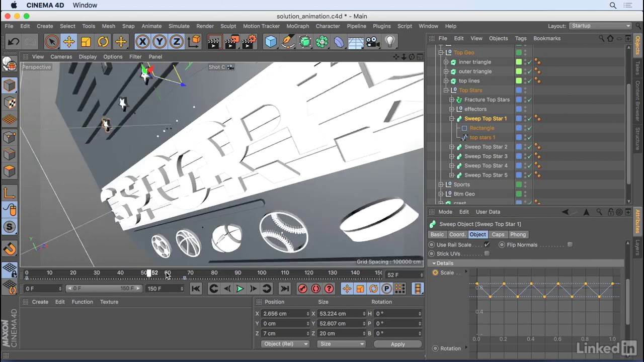Open the Layout Startup dropdown

pos(601,26)
